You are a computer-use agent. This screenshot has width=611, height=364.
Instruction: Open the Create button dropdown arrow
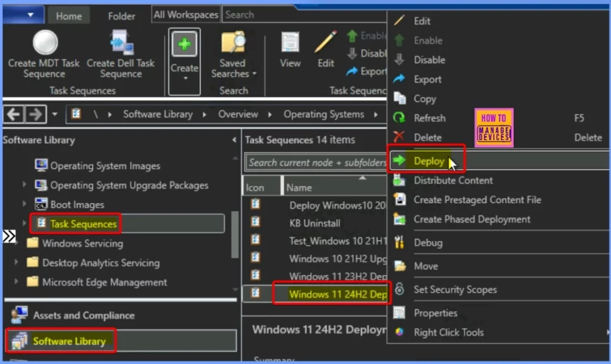click(185, 78)
